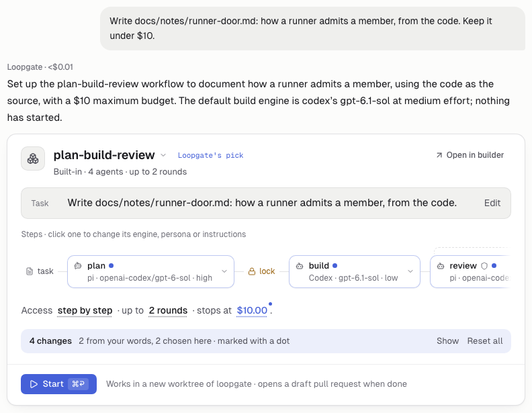Click the Loopgate's pick label

pyautogui.click(x=210, y=155)
